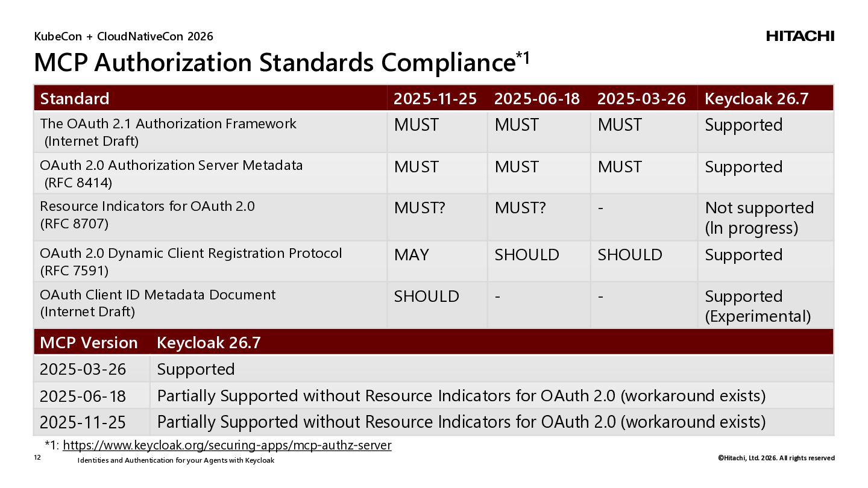
Task: Select MUST for Server Metadata under 2025-11-25
Action: pyautogui.click(x=417, y=167)
